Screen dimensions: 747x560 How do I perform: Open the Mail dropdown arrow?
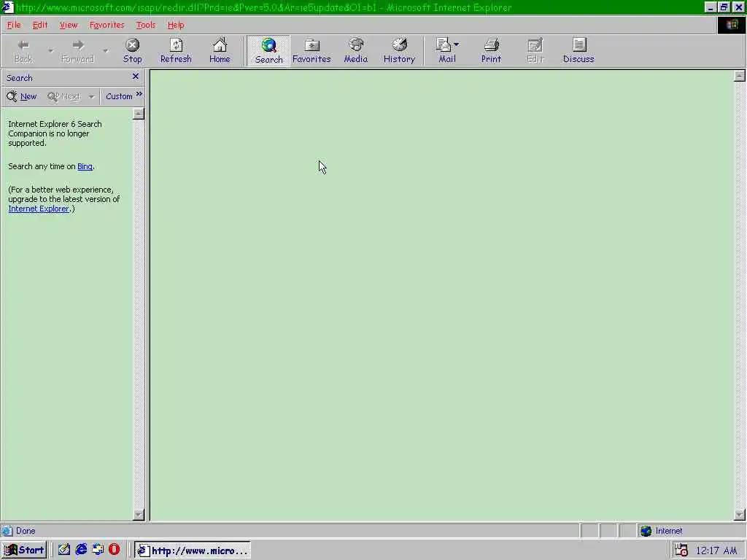(457, 44)
